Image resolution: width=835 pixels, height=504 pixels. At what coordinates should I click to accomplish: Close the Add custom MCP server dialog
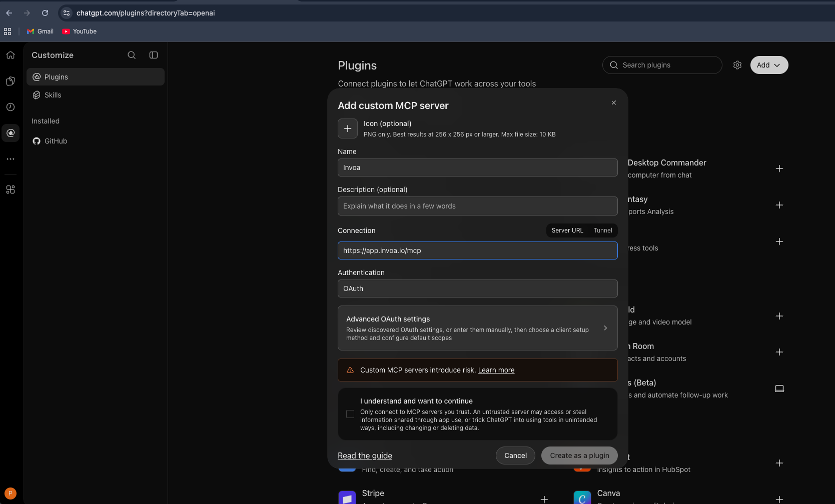pos(614,102)
